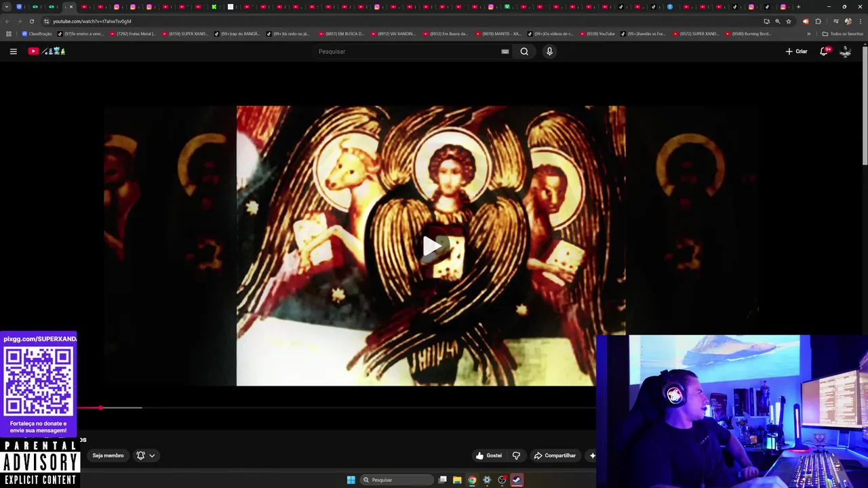This screenshot has height=488, width=868.
Task: Open a new browser tab
Action: 798,7
